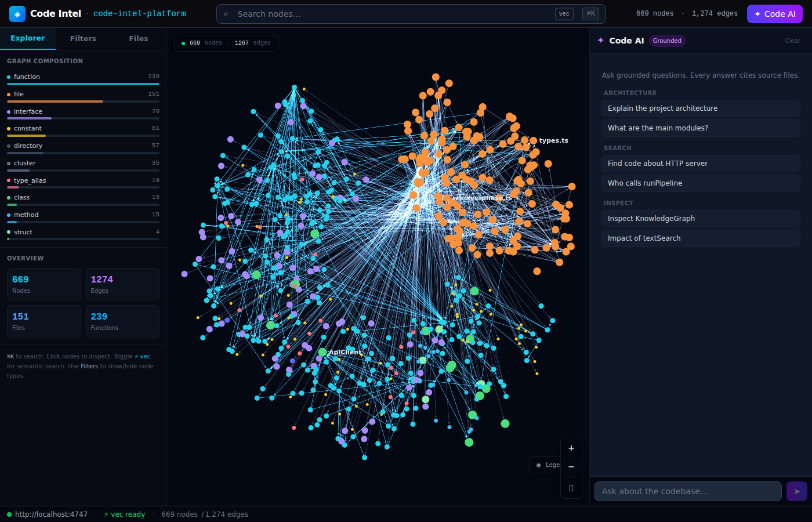Click the 151 Files overview card
The image size is (812, 522).
(44, 321)
